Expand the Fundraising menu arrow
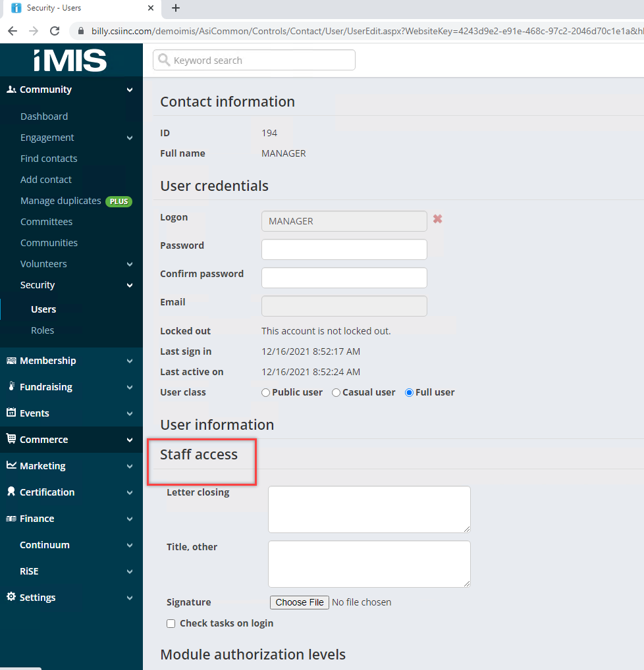Screen dimensions: 644x670 (130, 388)
